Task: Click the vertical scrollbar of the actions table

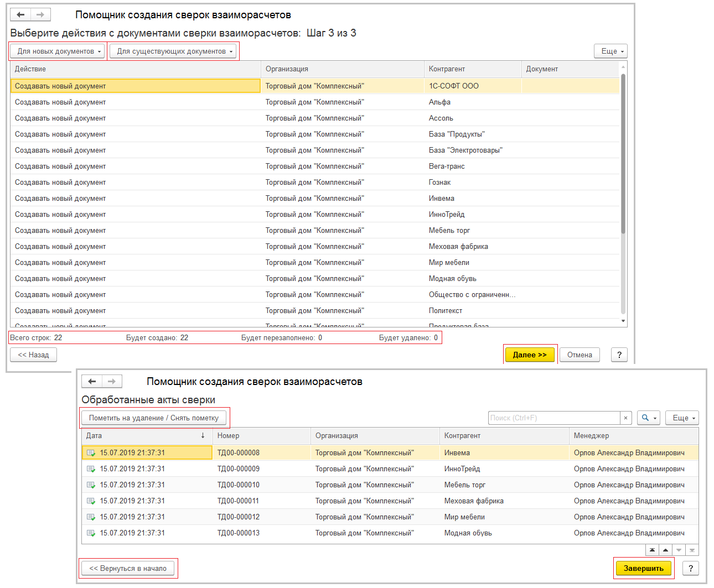Action: tap(623, 155)
